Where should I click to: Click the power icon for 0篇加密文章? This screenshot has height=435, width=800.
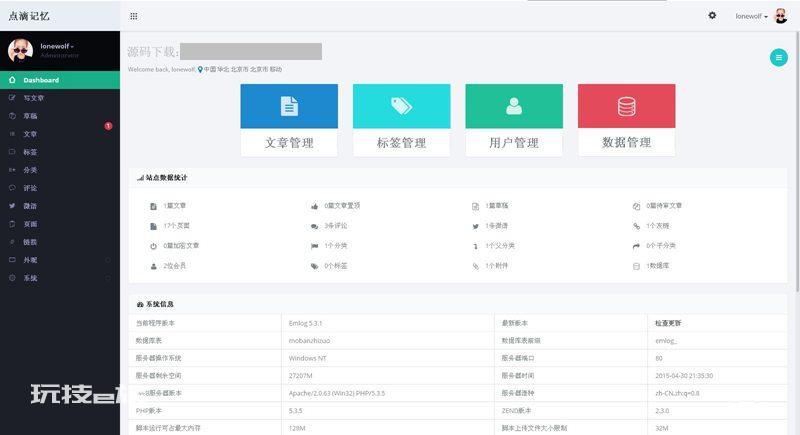click(154, 246)
